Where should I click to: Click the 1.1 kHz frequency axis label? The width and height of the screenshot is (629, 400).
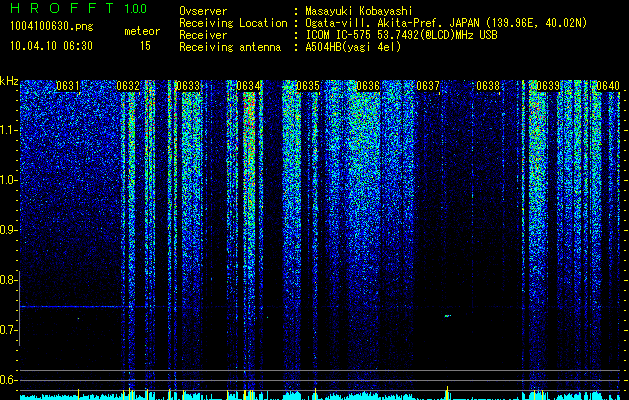pyautogui.click(x=8, y=130)
